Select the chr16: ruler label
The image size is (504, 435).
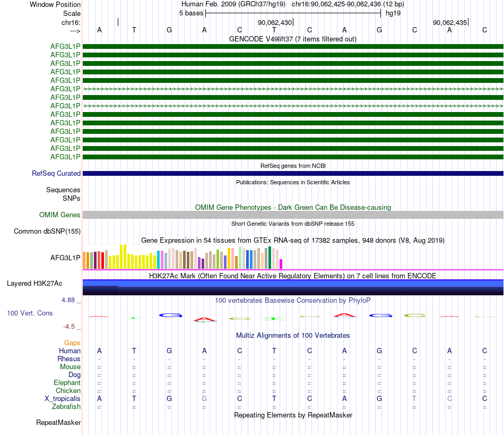click(71, 22)
